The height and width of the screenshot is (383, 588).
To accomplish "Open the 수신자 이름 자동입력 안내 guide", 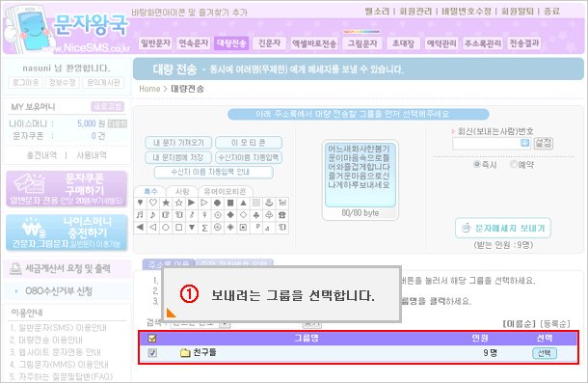I will (x=214, y=173).
